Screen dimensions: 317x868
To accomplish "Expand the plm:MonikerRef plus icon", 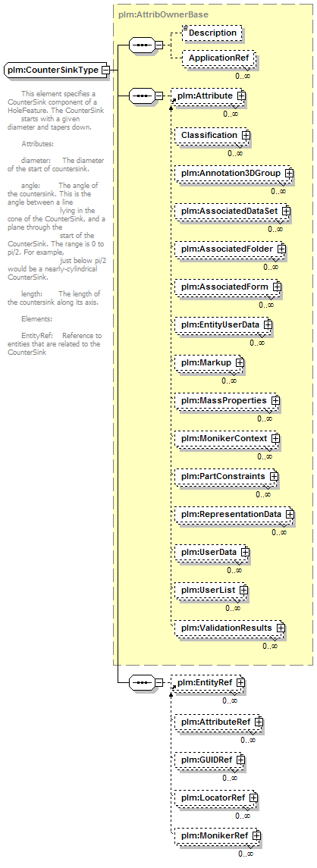I will point(256,835).
